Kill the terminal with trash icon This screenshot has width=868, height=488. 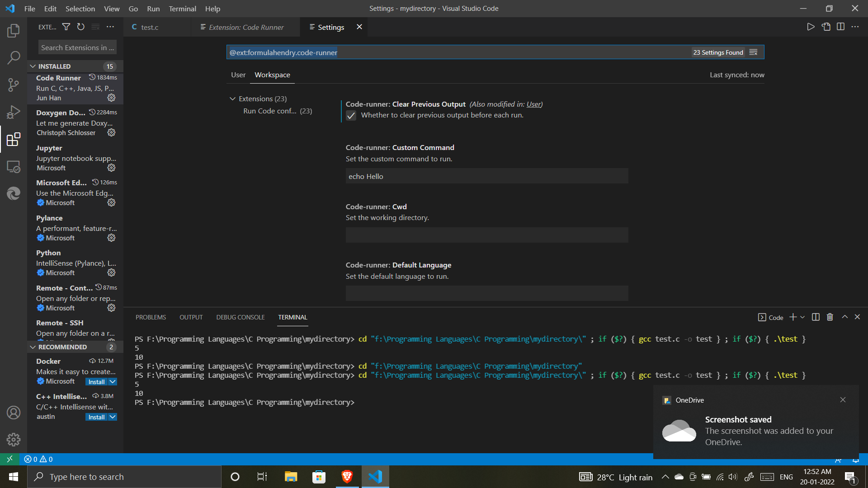point(830,317)
